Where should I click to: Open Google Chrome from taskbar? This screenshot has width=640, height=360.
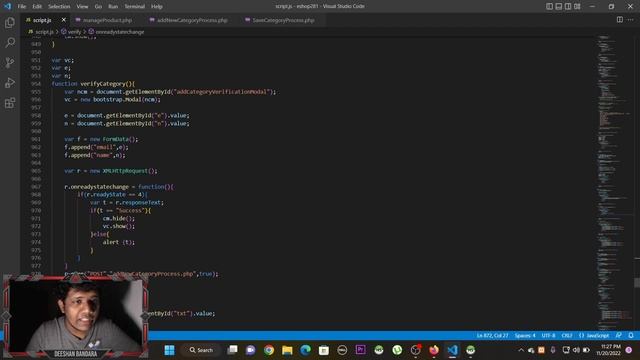coord(269,350)
